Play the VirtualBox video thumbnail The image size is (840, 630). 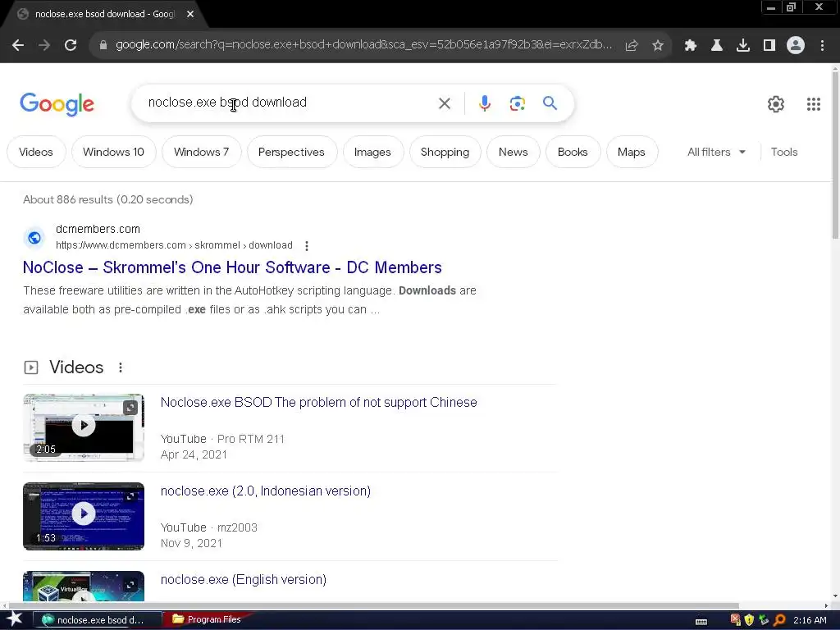84,586
